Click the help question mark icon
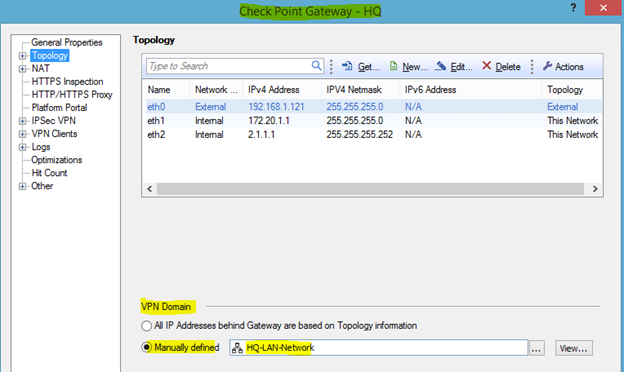The width and height of the screenshot is (624, 372). [573, 8]
